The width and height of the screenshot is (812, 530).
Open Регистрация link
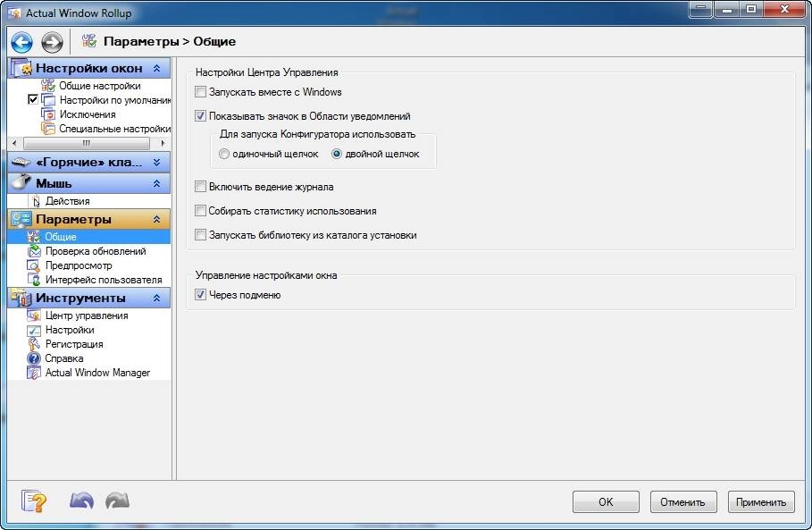pos(74,344)
